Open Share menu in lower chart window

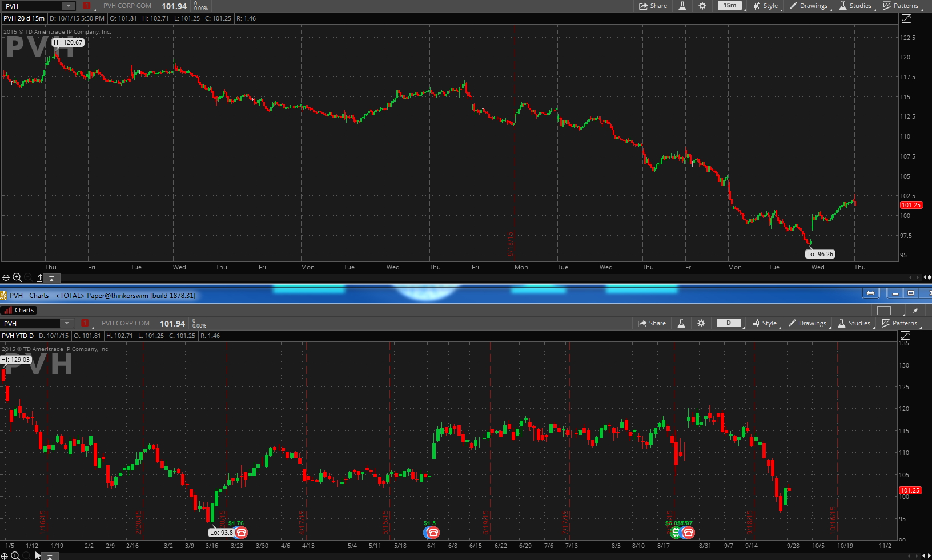click(652, 323)
